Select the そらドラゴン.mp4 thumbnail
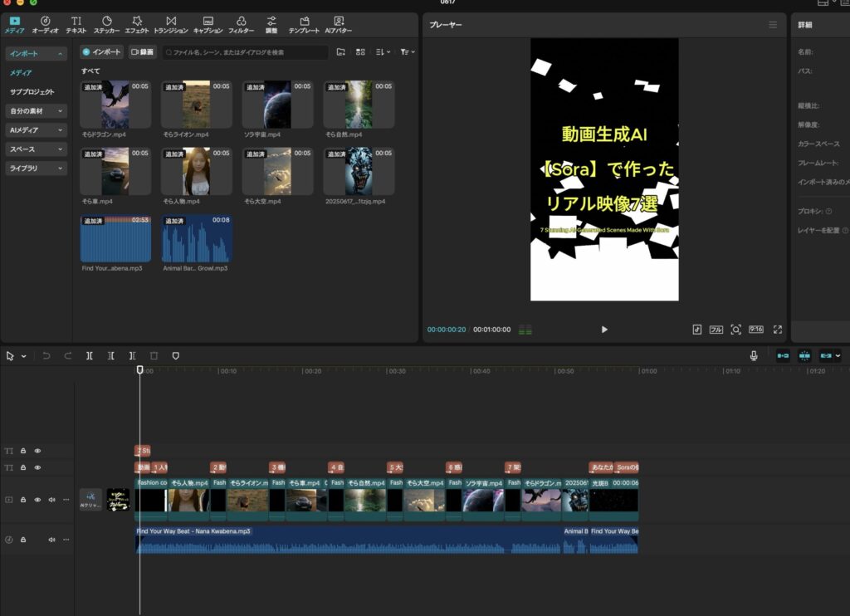This screenshot has height=616, width=850. pyautogui.click(x=115, y=105)
